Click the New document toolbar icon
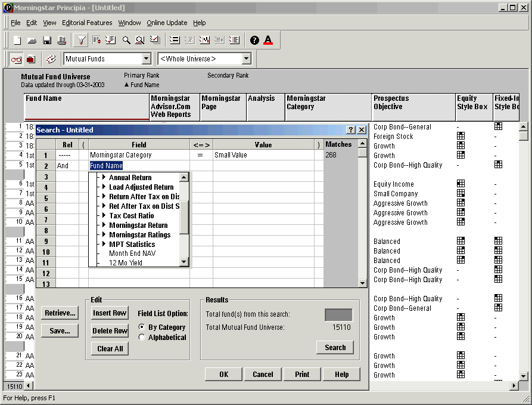The width and height of the screenshot is (532, 405). pyautogui.click(x=17, y=41)
